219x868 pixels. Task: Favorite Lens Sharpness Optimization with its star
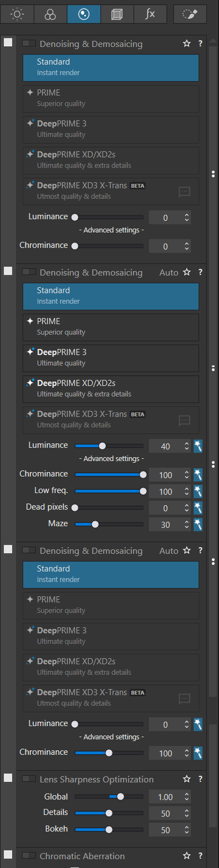pyautogui.click(x=186, y=779)
